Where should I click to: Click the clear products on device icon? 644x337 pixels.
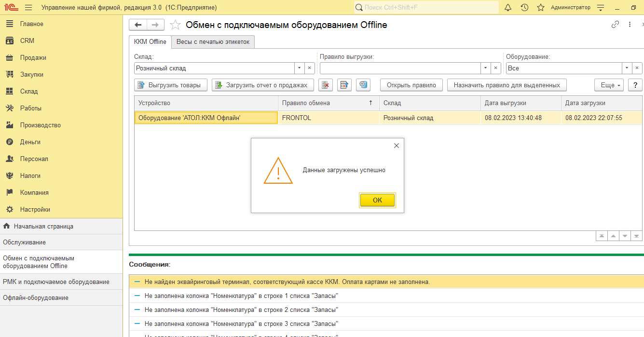[x=326, y=85]
